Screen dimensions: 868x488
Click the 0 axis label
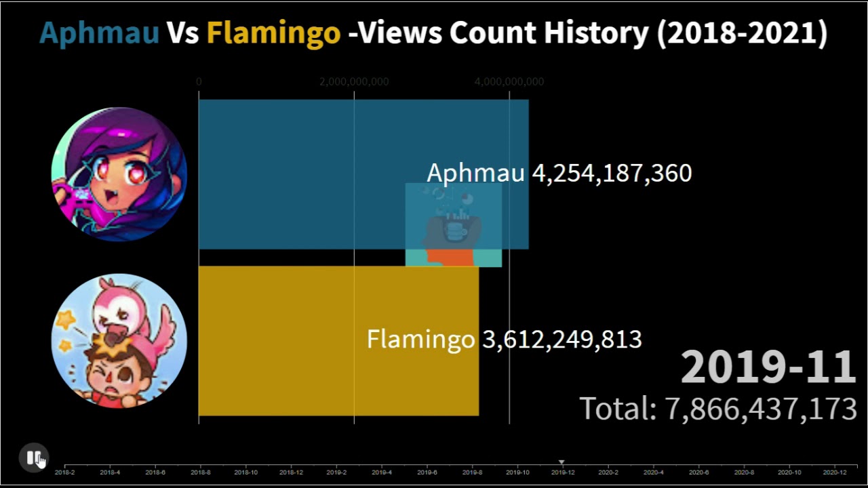[199, 82]
